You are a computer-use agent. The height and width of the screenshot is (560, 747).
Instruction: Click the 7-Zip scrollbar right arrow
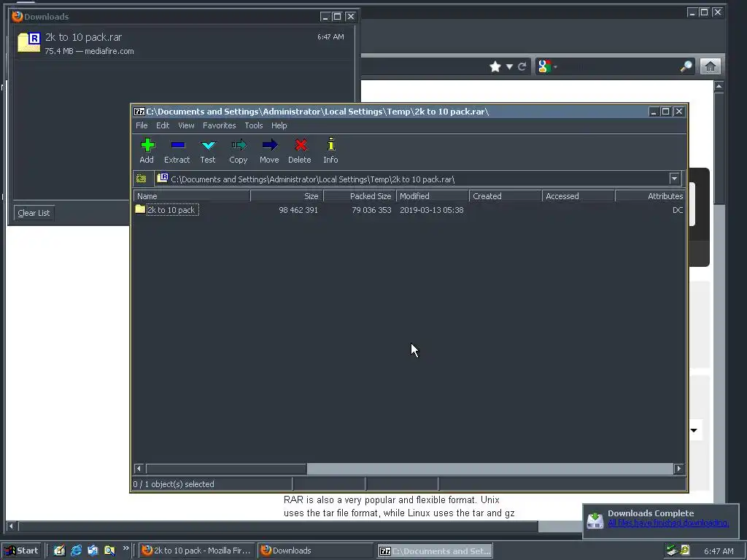click(679, 469)
